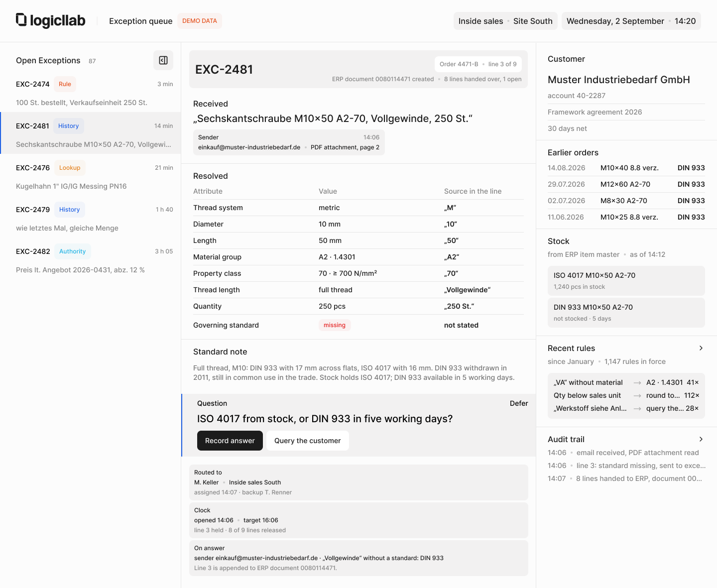Click the Exception queue header title
The image size is (717, 588).
(x=141, y=21)
